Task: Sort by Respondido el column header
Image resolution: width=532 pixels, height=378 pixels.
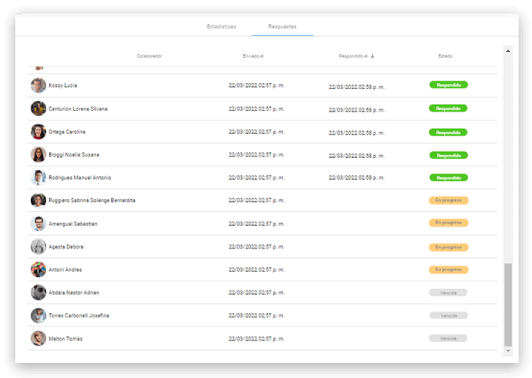Action: point(353,56)
